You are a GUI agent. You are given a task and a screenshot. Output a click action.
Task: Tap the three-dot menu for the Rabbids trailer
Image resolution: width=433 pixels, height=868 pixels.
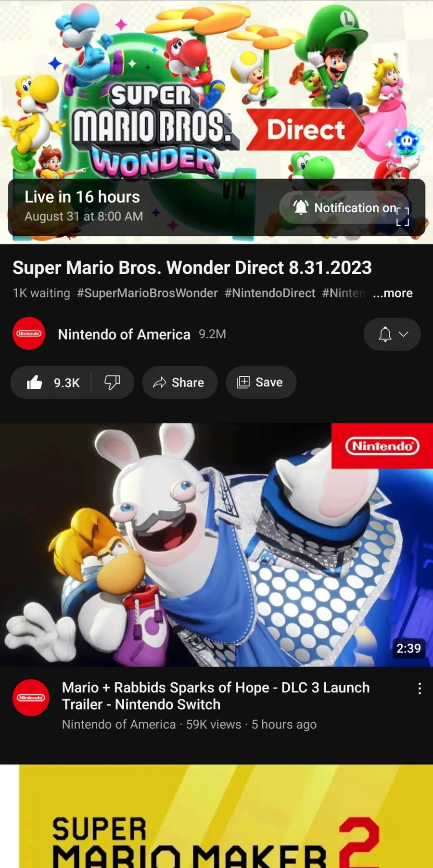pyautogui.click(x=420, y=689)
